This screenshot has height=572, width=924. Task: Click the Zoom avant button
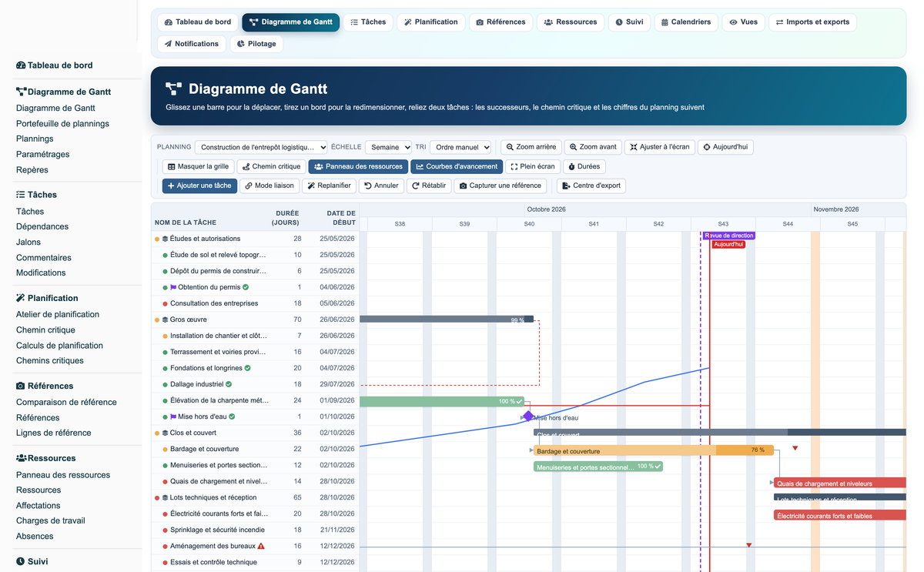593,147
